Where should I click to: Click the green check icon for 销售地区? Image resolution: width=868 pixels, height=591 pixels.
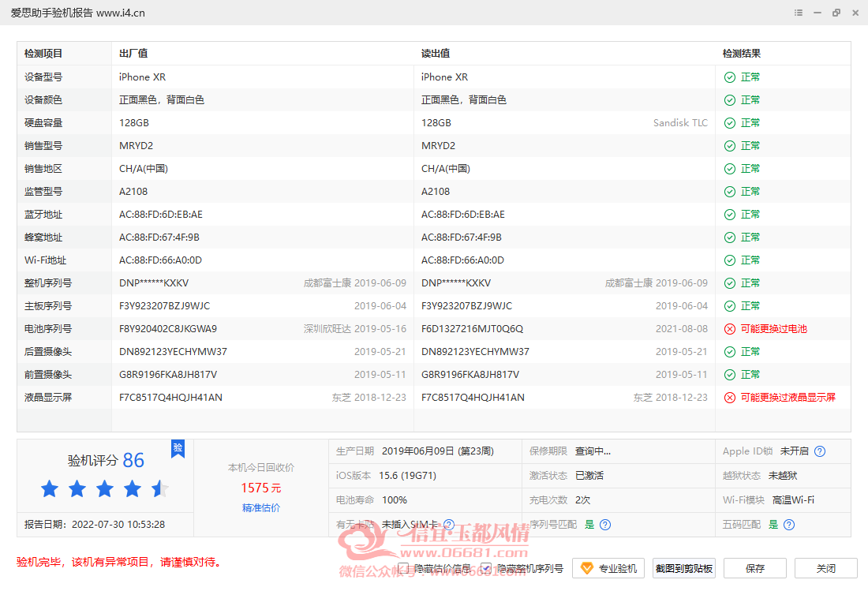point(730,169)
